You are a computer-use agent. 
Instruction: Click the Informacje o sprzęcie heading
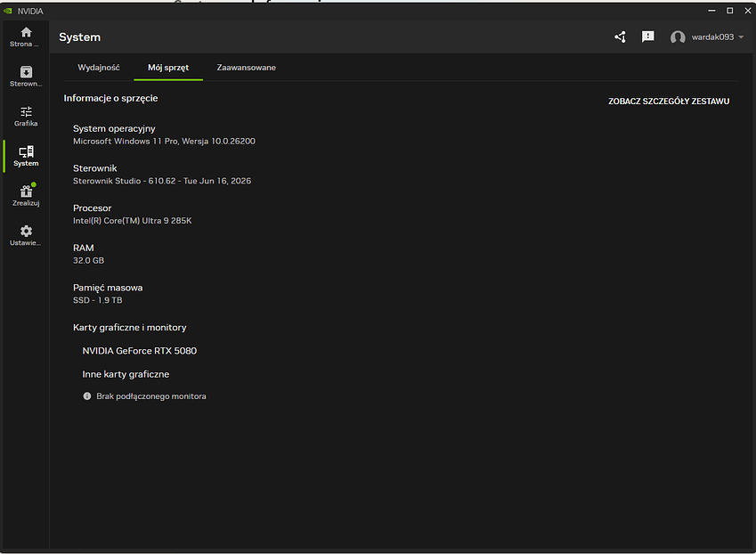(111, 98)
